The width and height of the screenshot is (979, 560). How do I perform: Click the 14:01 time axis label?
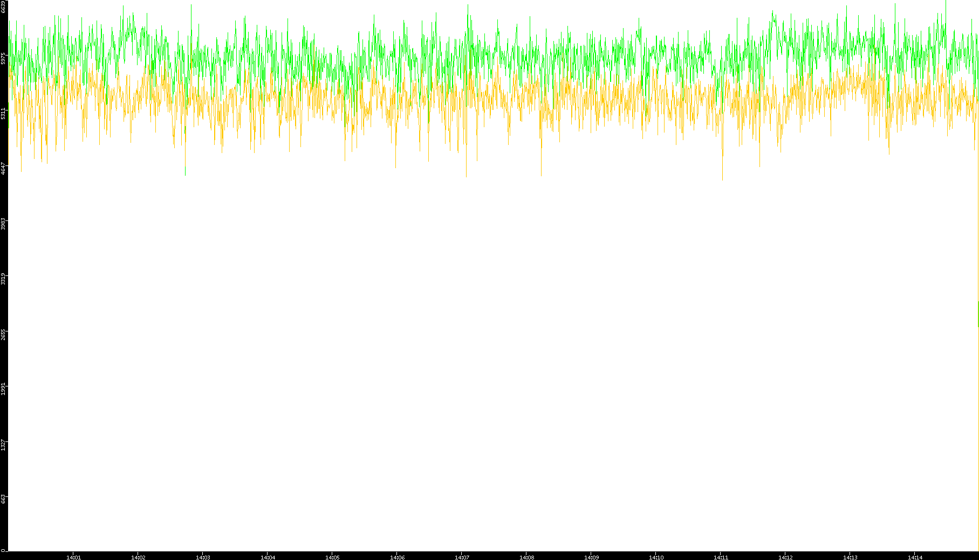tap(73, 557)
